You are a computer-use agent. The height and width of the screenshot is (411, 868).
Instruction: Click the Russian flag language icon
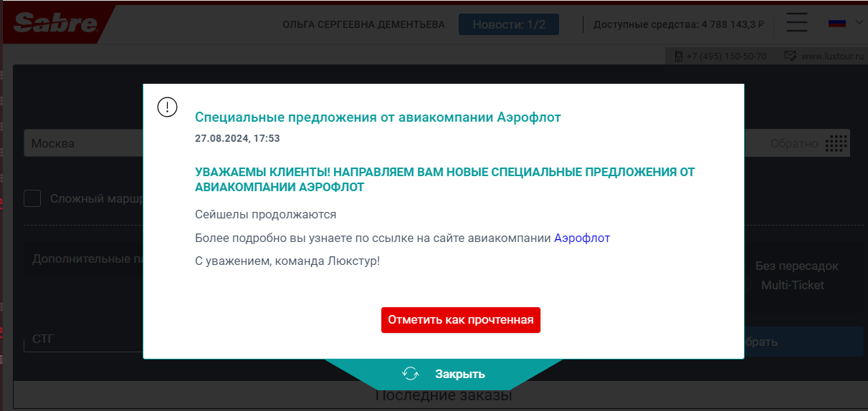coord(837,23)
